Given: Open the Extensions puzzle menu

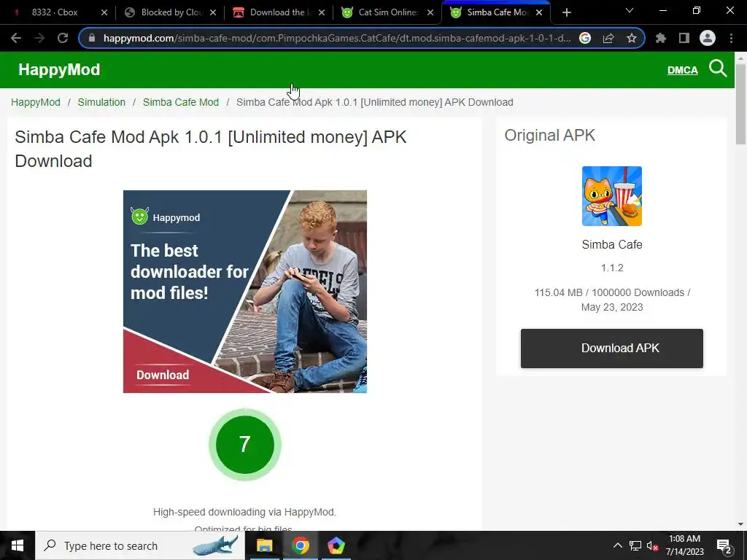Looking at the screenshot, I should coord(660,38).
